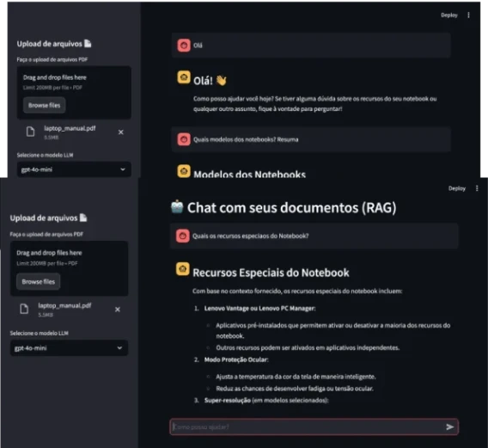
Task: Remove laptop_manual.pdf in top window
Action: coord(121,132)
